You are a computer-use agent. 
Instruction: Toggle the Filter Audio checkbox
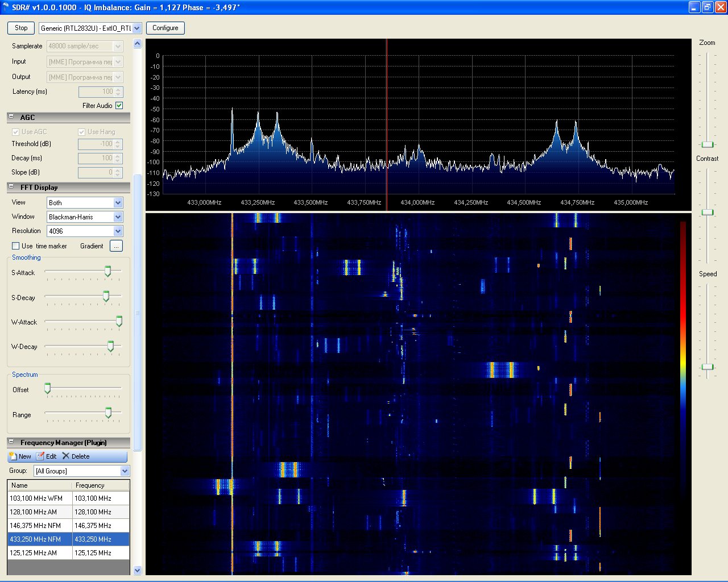119,106
